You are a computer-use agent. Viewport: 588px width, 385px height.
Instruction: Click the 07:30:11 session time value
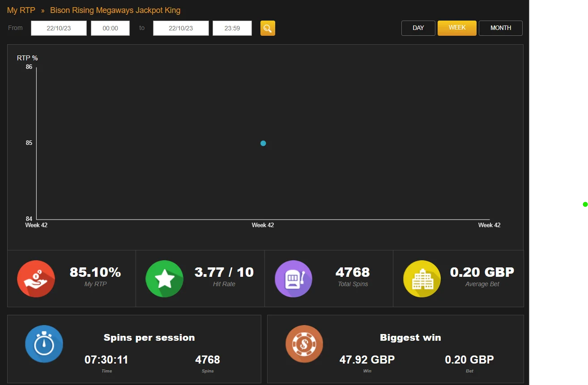(x=107, y=360)
